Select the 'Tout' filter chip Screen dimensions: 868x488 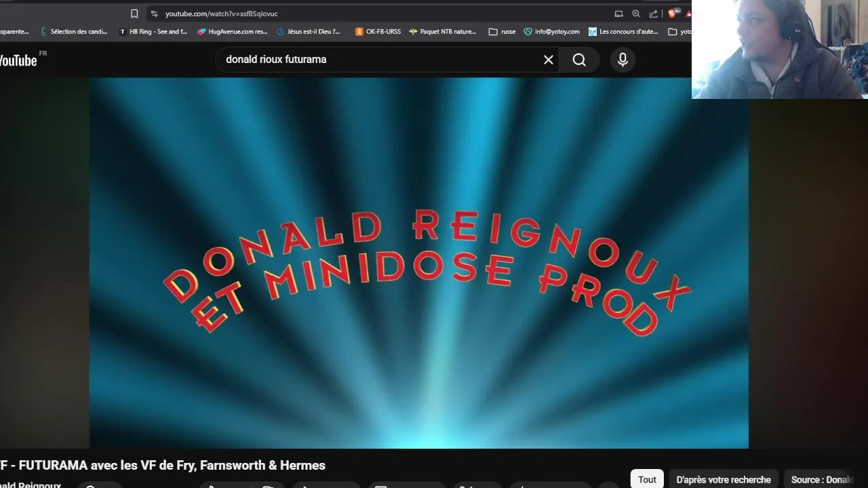[x=647, y=479]
